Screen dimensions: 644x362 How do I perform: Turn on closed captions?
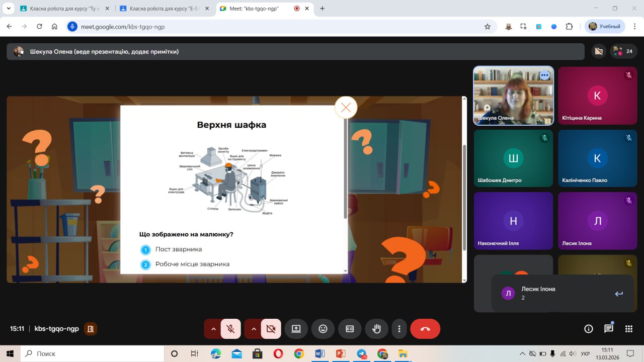350,329
